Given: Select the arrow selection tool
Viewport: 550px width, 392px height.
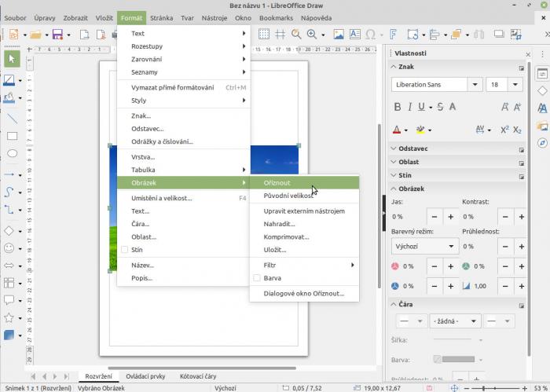Looking at the screenshot, I should point(12,59).
